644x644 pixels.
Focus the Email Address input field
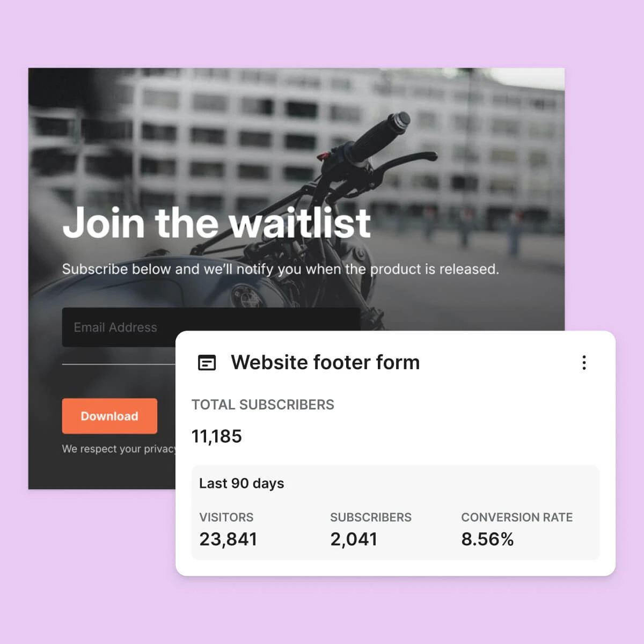[x=211, y=327]
